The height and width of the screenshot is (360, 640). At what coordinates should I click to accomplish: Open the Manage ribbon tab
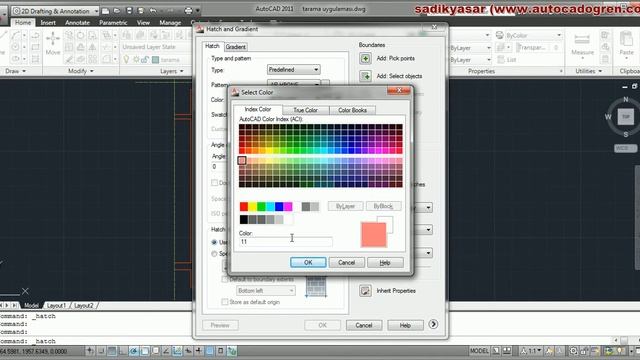pyautogui.click(x=170, y=22)
